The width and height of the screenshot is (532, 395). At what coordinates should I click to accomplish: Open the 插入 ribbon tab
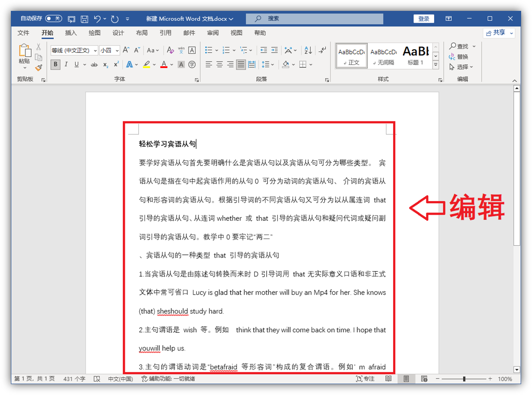[x=71, y=33]
